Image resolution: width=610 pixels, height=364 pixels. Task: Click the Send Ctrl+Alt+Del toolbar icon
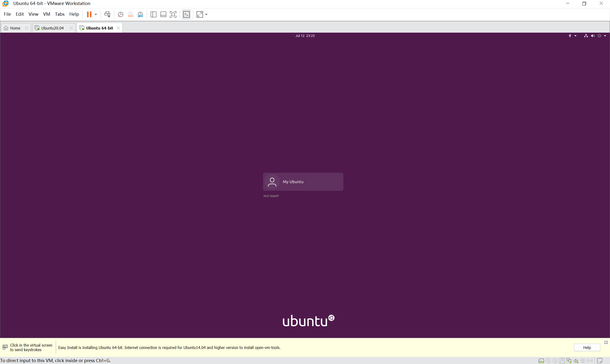click(x=107, y=14)
